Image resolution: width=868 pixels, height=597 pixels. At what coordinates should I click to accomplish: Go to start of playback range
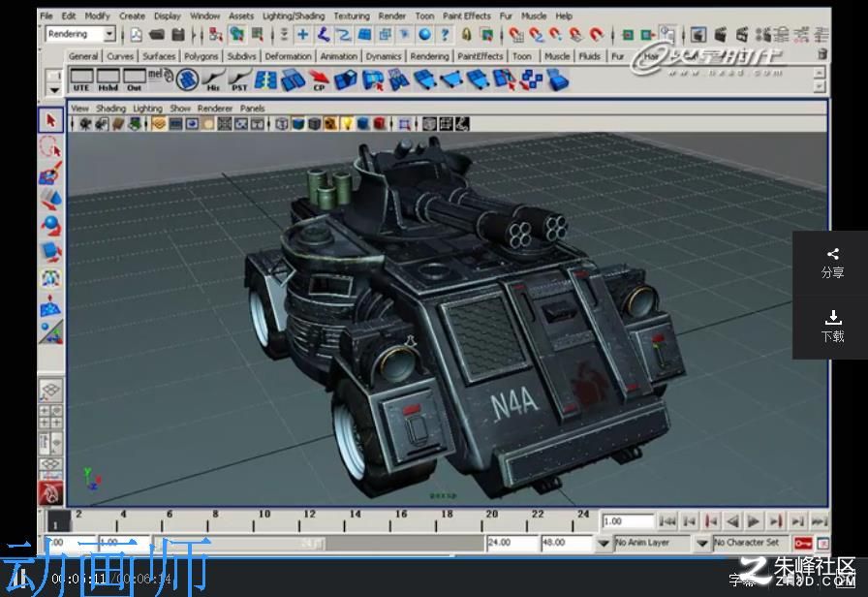pyautogui.click(x=667, y=521)
